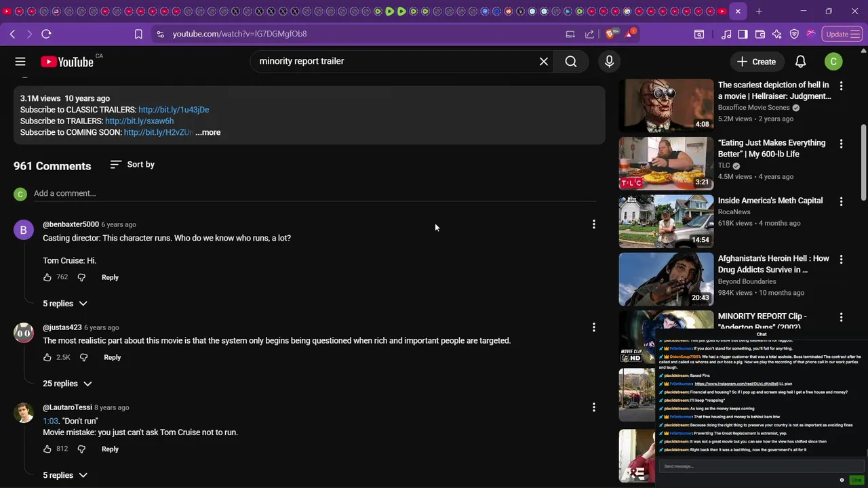Viewport: 868px width, 488px height.
Task: Expand the 25 replies under @justas423
Action: coord(67,384)
